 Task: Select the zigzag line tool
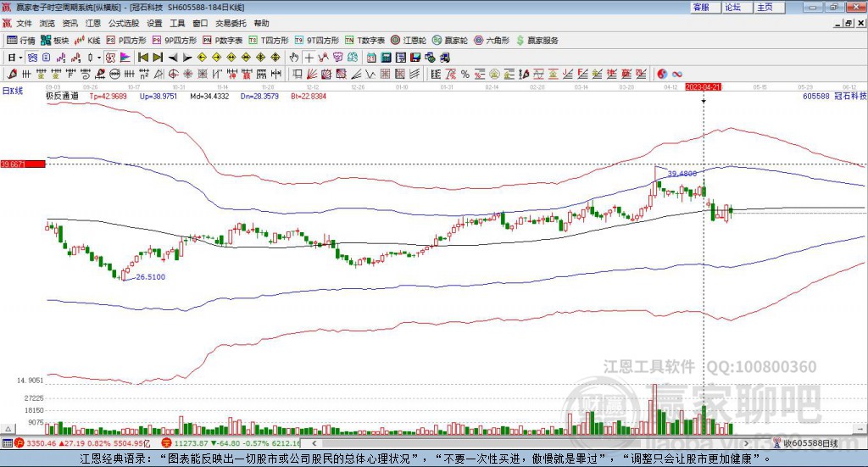370,74
